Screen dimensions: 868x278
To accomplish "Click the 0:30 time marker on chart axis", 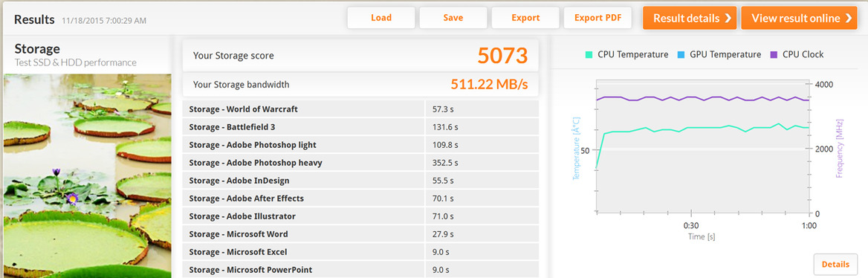I will pos(691,225).
